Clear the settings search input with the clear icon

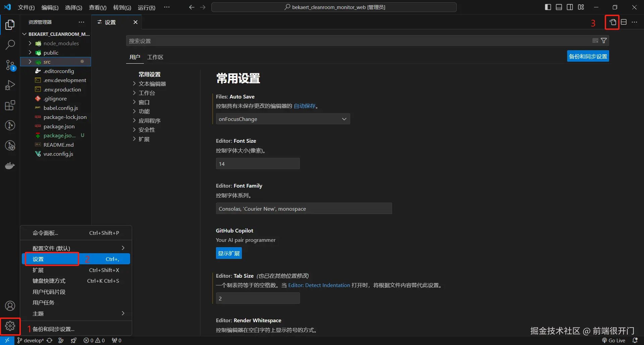tap(595, 41)
